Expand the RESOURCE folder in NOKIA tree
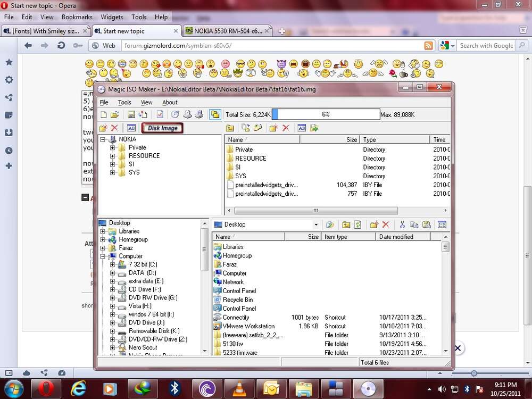Screen dimensions: 532x399 coord(112,156)
